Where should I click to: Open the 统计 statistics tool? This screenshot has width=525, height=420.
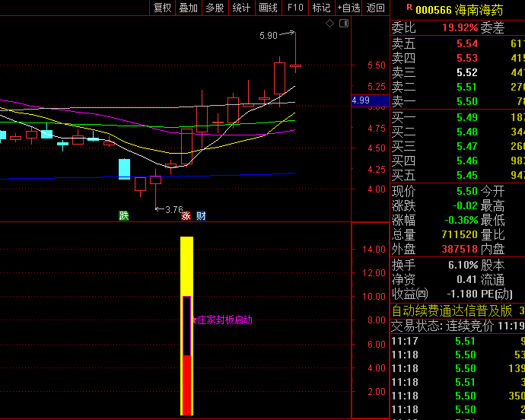pyautogui.click(x=241, y=8)
